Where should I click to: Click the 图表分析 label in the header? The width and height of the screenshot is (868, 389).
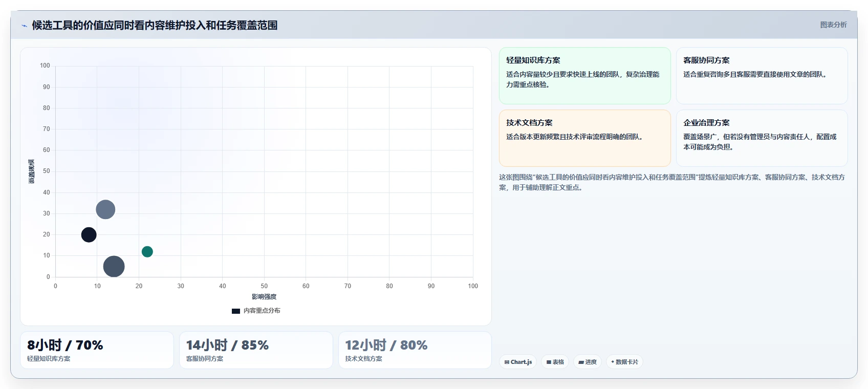pyautogui.click(x=833, y=25)
